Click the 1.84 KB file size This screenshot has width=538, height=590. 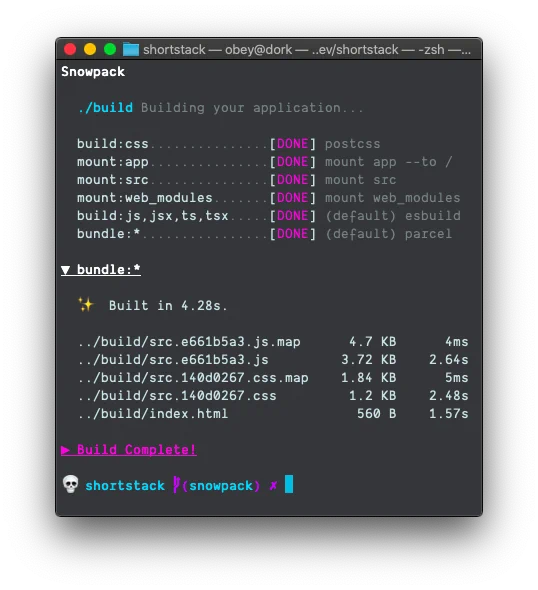(369, 378)
